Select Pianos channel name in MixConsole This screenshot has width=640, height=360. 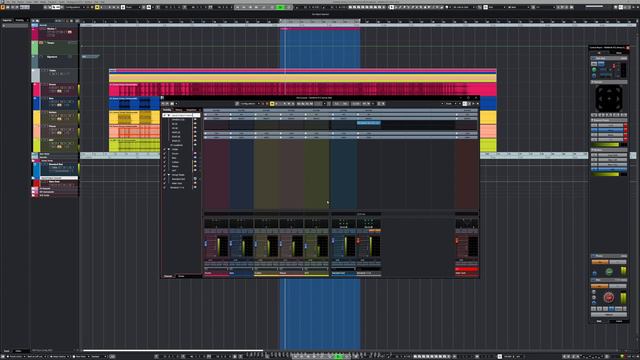(x=283, y=273)
